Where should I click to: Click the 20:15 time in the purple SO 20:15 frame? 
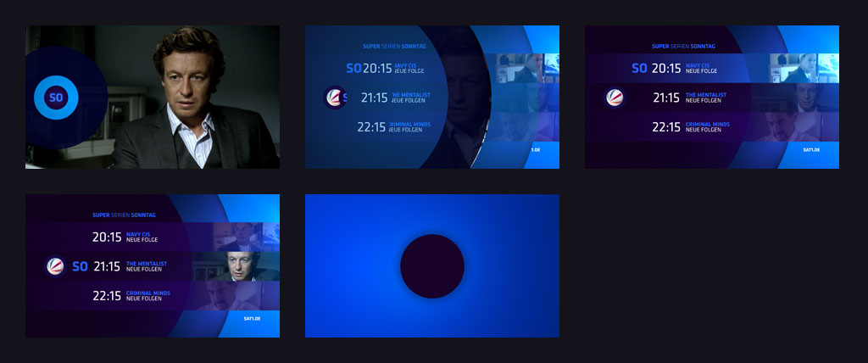tap(666, 68)
